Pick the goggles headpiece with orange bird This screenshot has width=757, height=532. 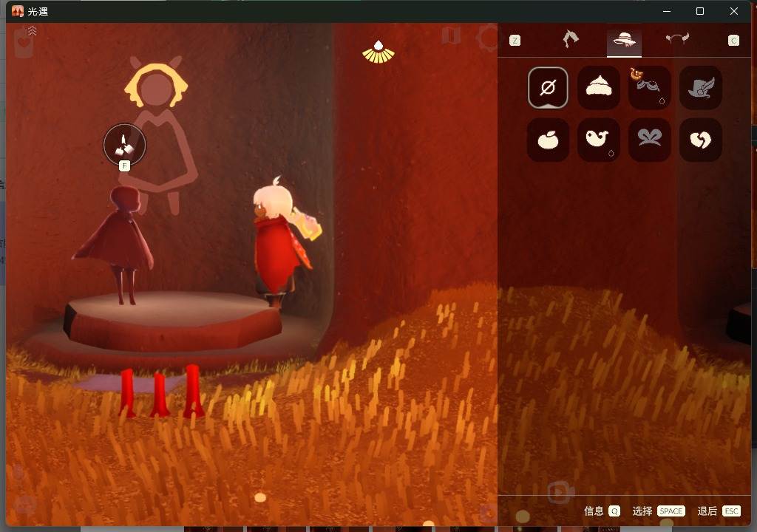pos(650,88)
